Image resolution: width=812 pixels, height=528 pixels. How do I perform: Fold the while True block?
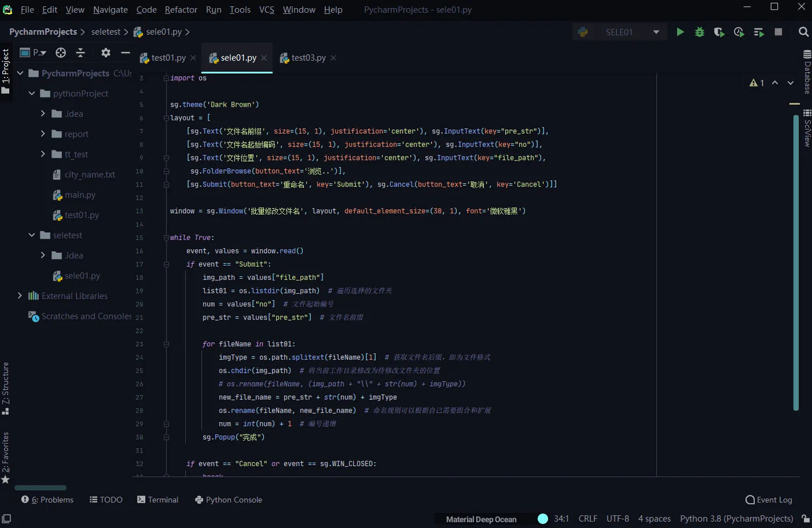click(x=166, y=238)
